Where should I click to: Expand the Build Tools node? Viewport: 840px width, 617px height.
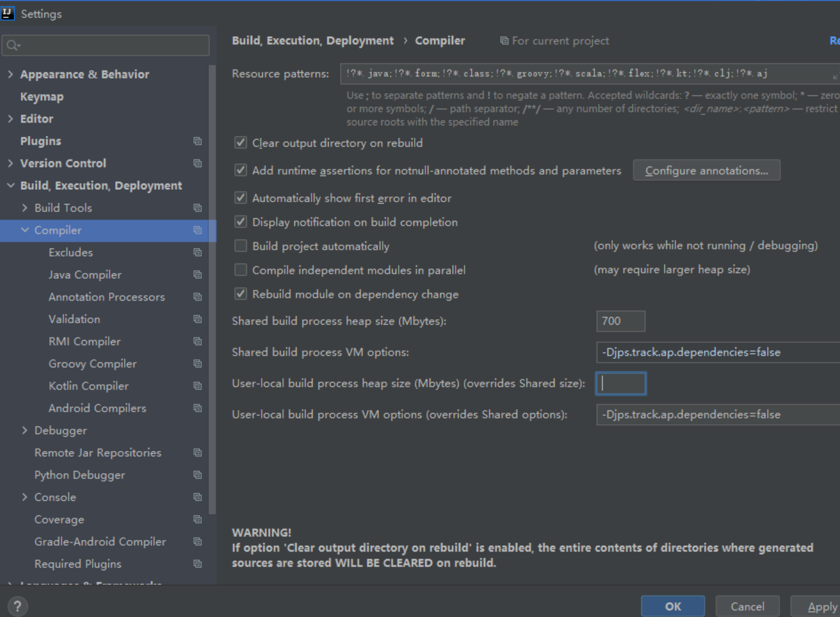(x=24, y=208)
